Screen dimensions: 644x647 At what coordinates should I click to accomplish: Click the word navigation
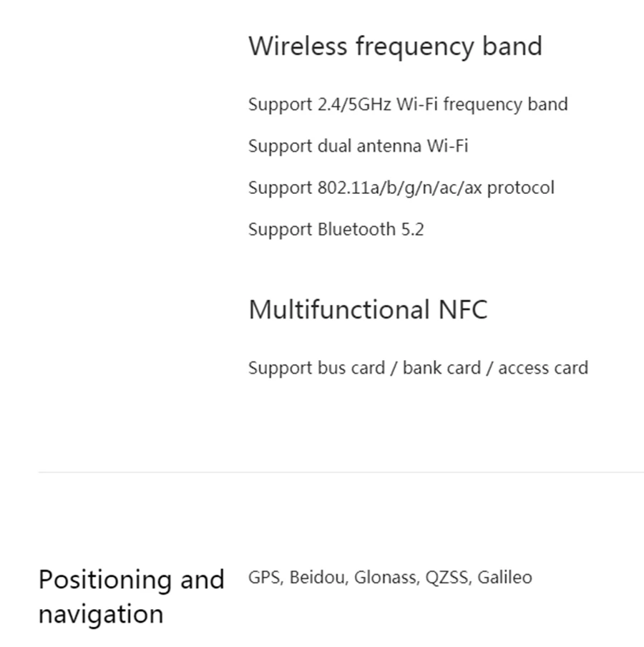pyautogui.click(x=101, y=615)
